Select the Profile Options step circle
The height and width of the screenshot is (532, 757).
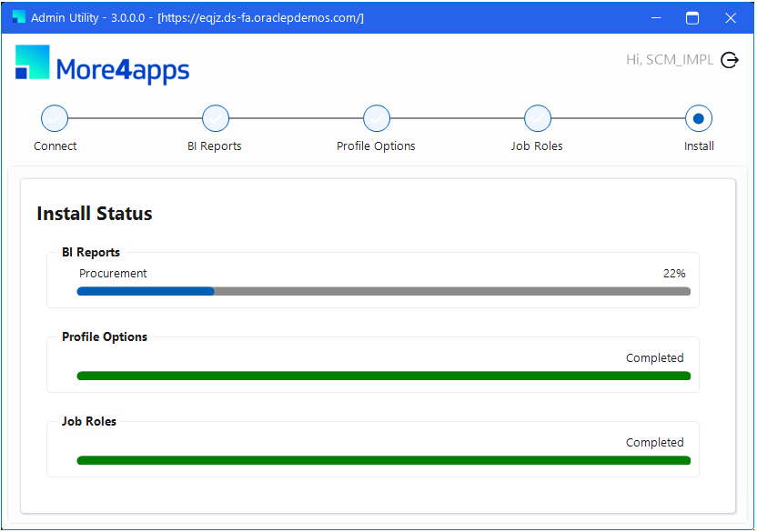(x=377, y=118)
